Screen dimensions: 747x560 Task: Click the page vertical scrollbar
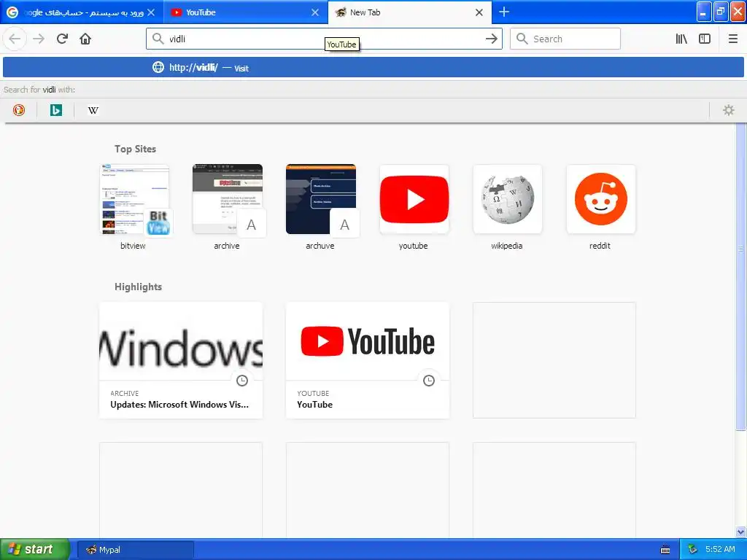pos(740,276)
